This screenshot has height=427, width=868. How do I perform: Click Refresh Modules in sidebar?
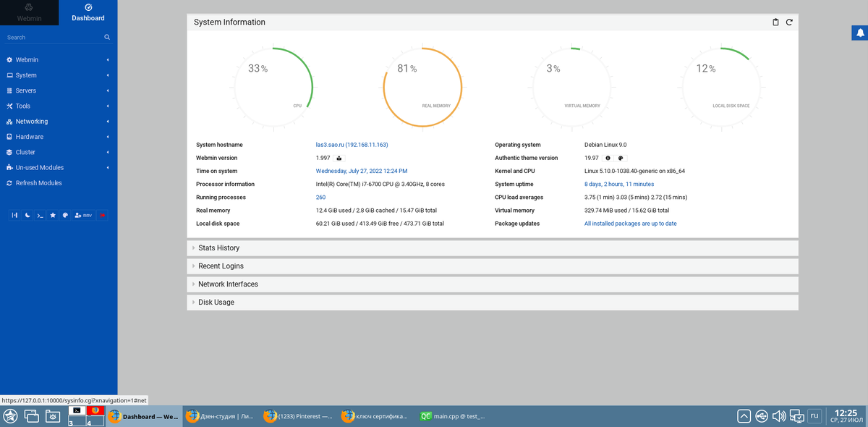pyautogui.click(x=59, y=183)
